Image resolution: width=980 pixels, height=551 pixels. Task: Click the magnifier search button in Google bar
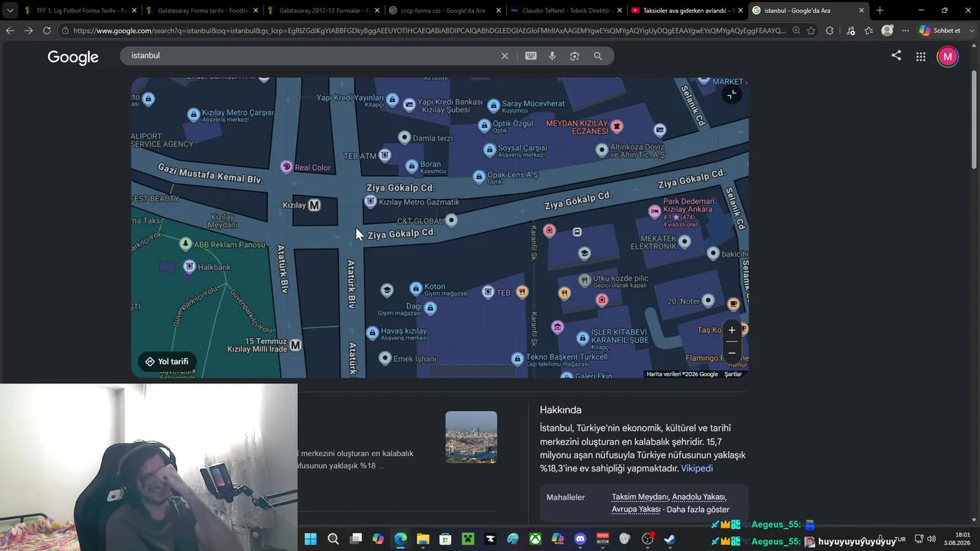pos(598,56)
